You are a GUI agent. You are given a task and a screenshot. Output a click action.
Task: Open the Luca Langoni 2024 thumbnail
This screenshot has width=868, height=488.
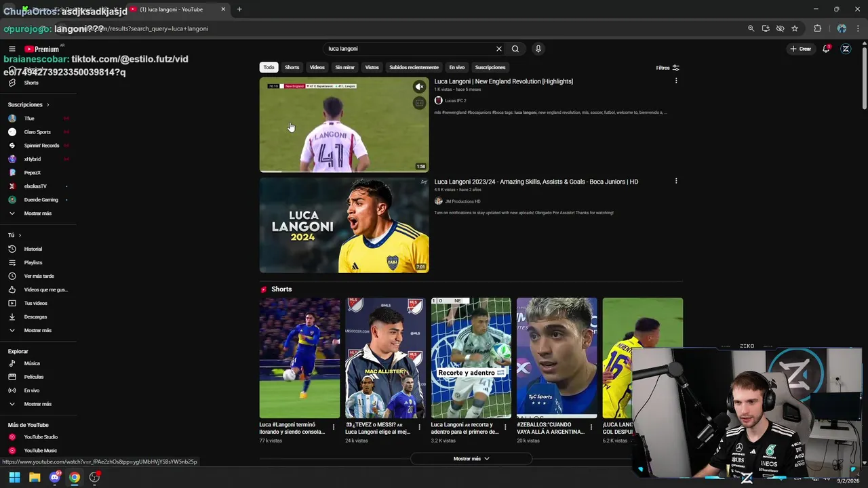[x=344, y=225]
